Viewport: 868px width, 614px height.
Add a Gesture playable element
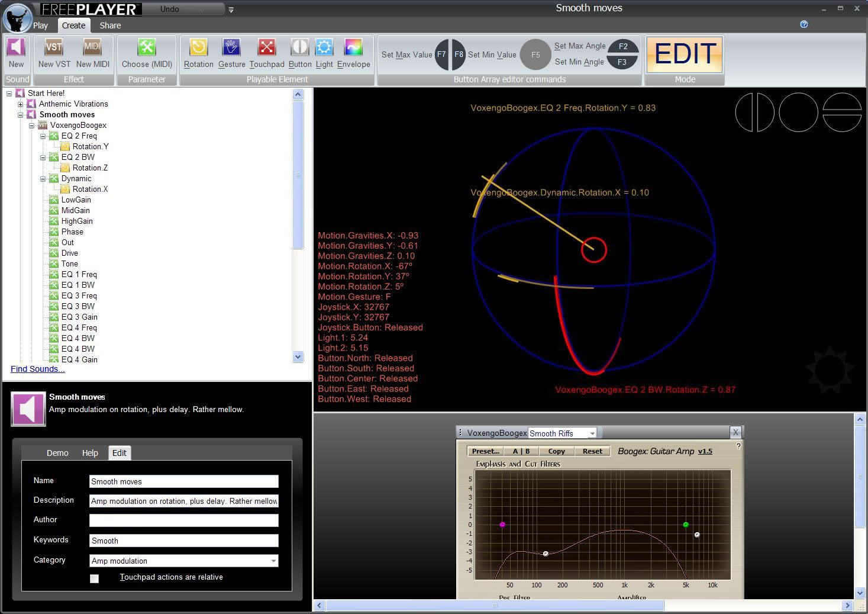(231, 48)
